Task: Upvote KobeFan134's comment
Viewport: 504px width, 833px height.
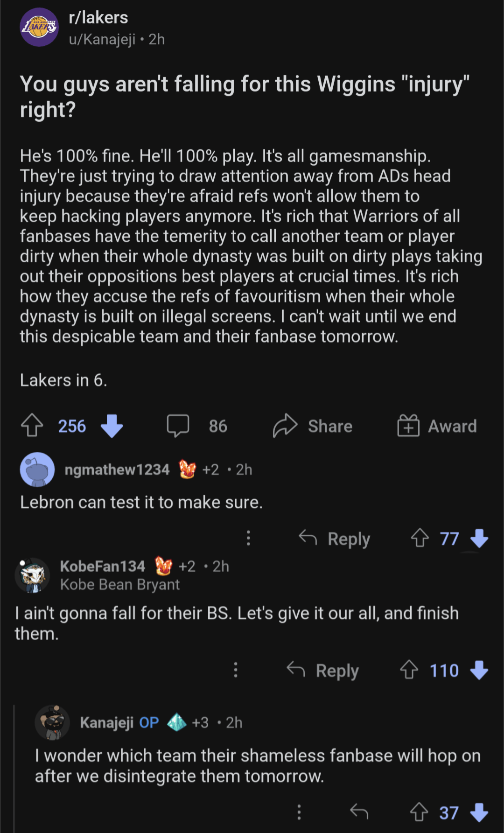Action: 409,670
